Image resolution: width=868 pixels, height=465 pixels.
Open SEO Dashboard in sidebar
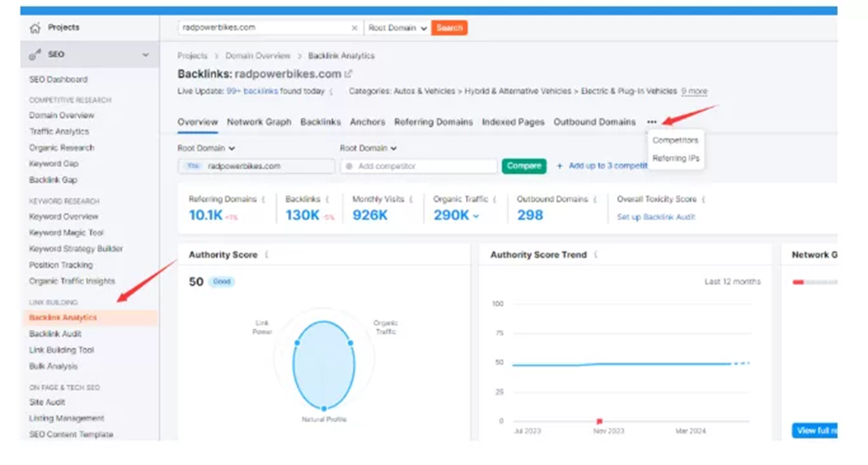(x=58, y=80)
